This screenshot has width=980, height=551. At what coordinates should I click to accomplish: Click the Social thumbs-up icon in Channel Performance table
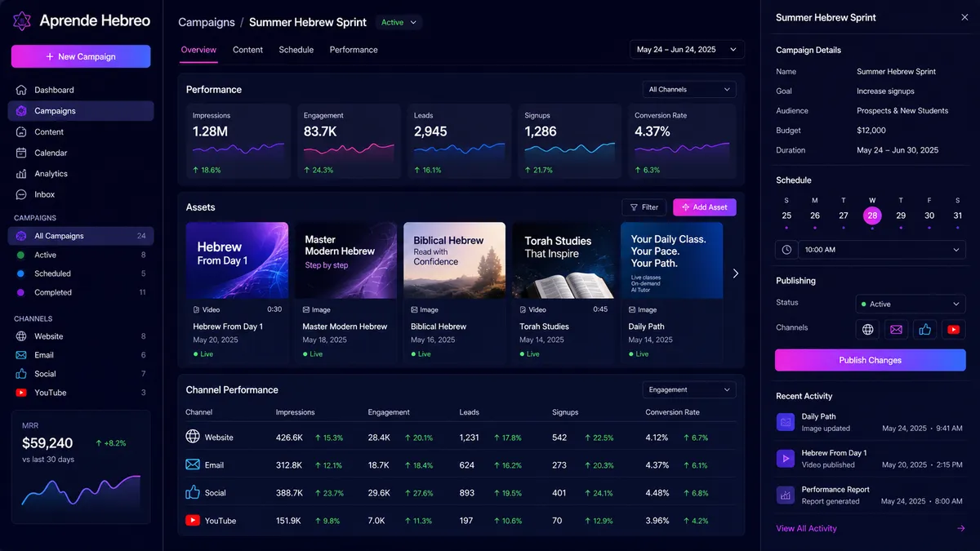[193, 492]
